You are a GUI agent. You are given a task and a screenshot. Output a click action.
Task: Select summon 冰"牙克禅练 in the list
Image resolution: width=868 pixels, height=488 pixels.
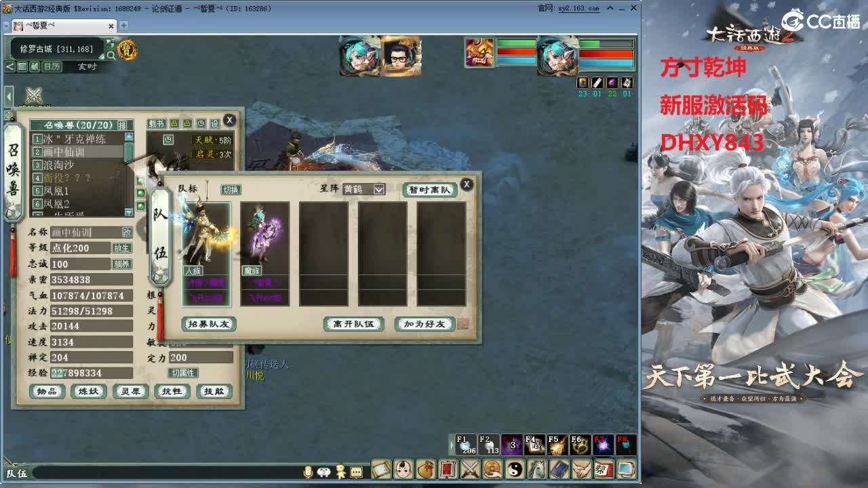[78, 139]
